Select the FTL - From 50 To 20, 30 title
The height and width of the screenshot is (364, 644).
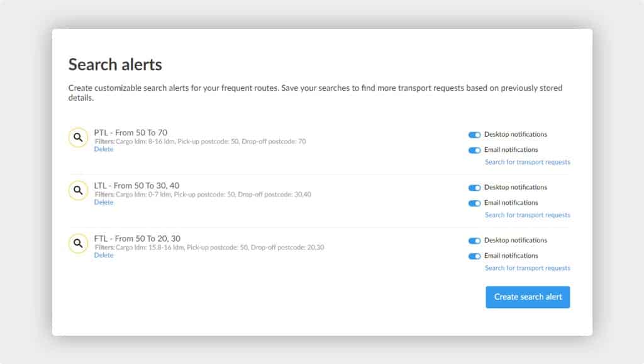pyautogui.click(x=137, y=239)
